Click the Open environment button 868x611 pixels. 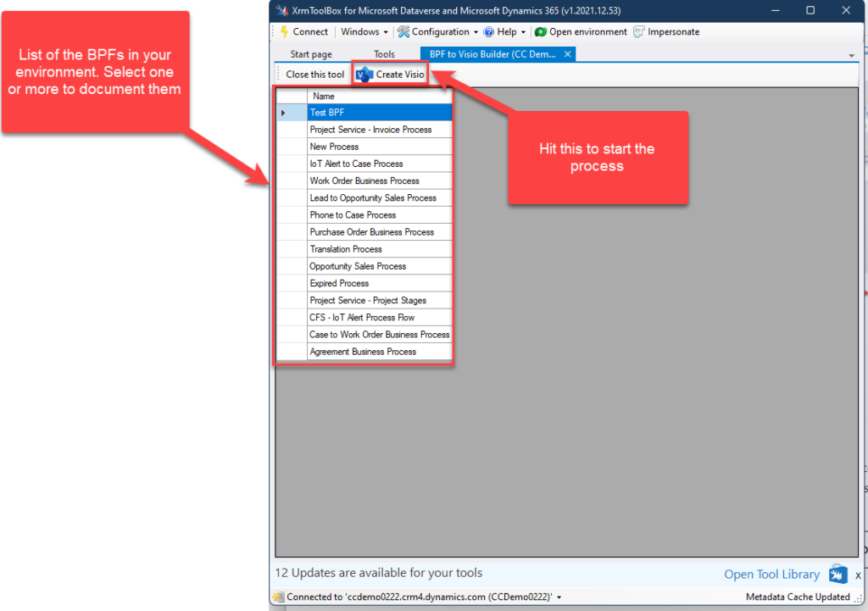click(x=581, y=31)
